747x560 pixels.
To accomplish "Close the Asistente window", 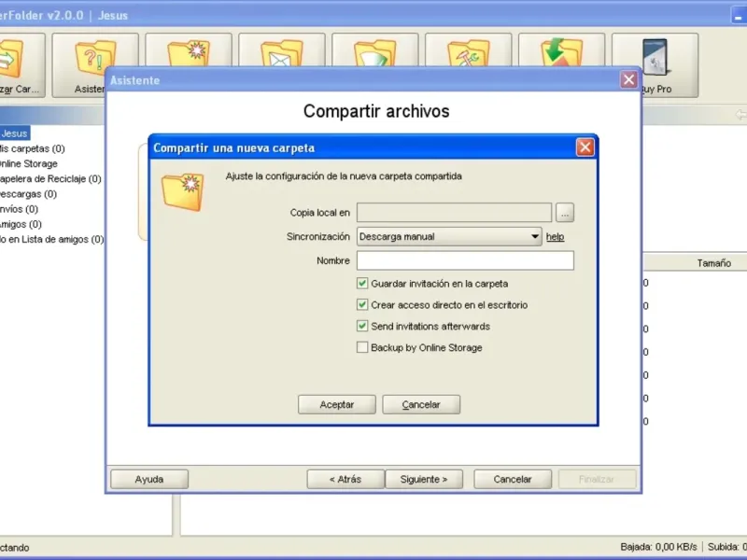I will 628,79.
